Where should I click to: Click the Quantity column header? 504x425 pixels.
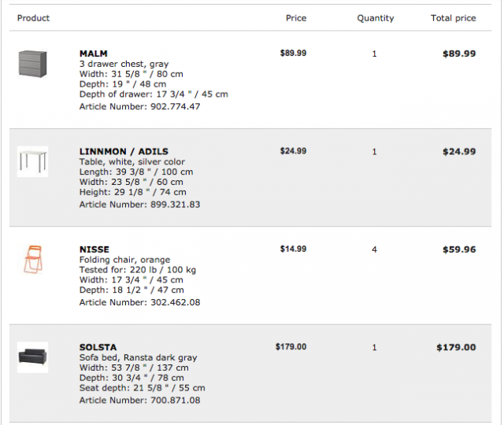(x=375, y=18)
